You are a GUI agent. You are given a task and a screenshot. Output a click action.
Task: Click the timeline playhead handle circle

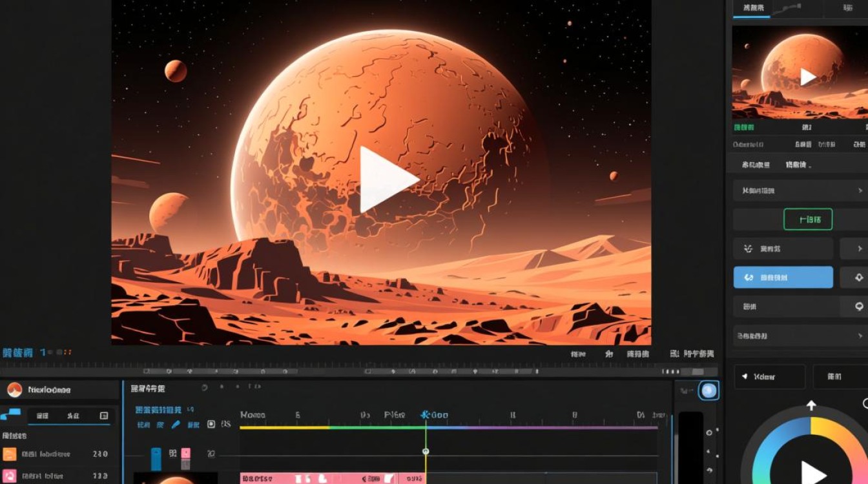tap(426, 452)
